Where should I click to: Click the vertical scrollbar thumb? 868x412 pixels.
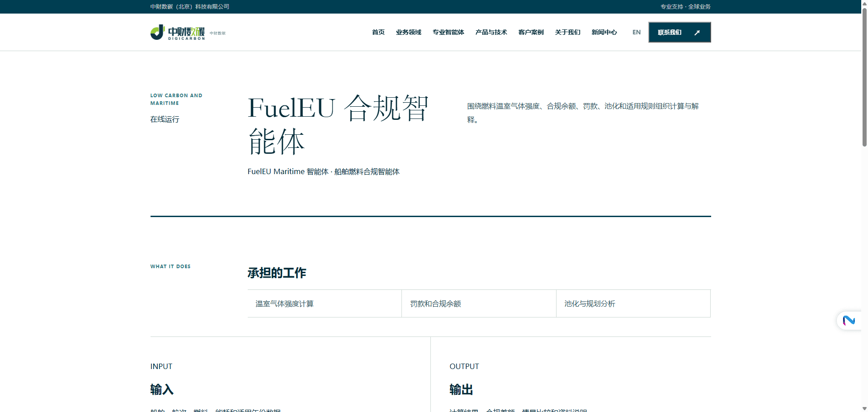864,77
